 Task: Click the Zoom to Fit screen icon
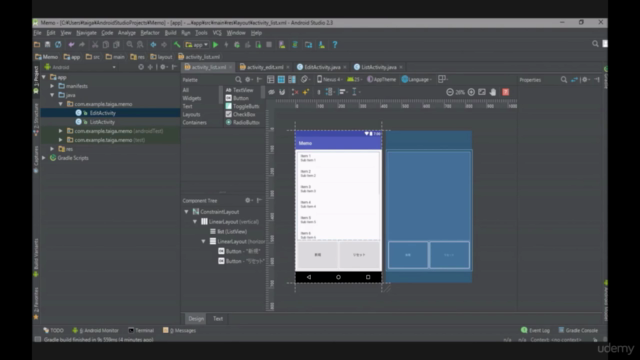(x=482, y=92)
